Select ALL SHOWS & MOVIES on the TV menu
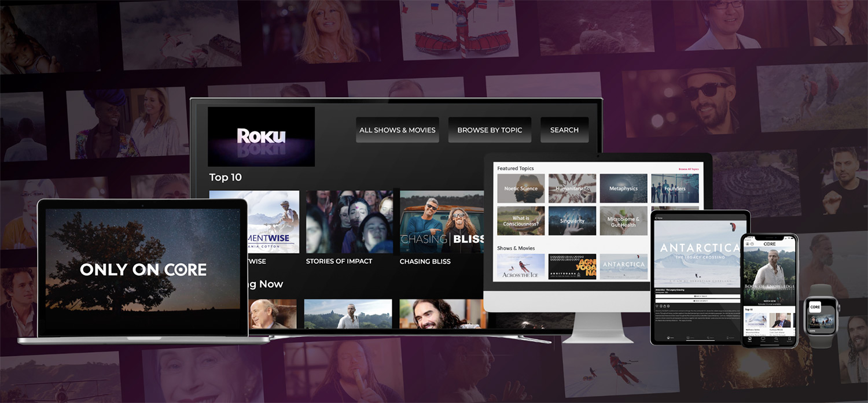The height and width of the screenshot is (403, 868). click(x=398, y=130)
